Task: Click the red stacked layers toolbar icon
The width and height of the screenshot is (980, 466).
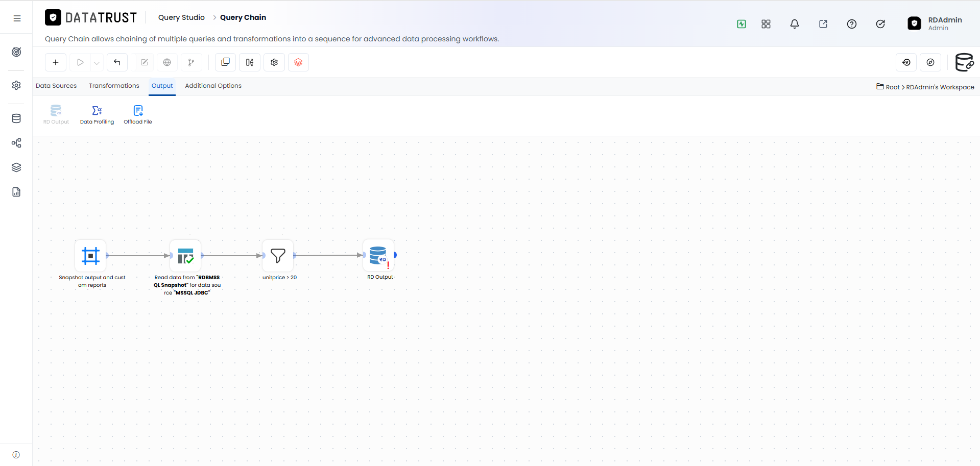Action: (298, 62)
